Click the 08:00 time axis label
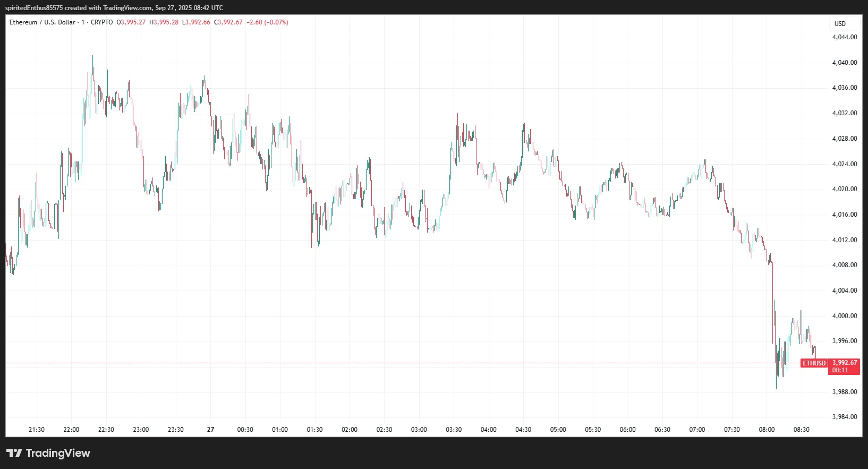The height and width of the screenshot is (469, 868). point(767,430)
